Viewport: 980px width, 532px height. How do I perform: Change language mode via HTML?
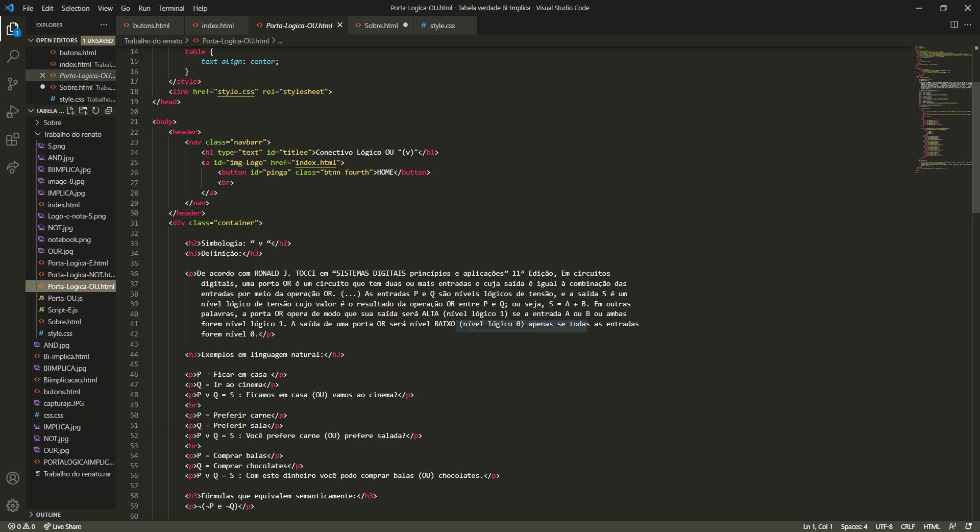coord(932,526)
